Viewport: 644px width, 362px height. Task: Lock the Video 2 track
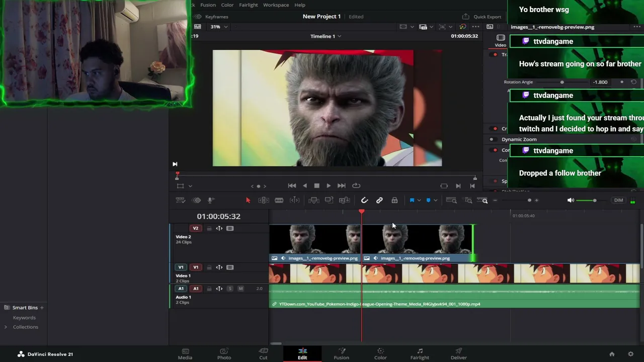209,228
